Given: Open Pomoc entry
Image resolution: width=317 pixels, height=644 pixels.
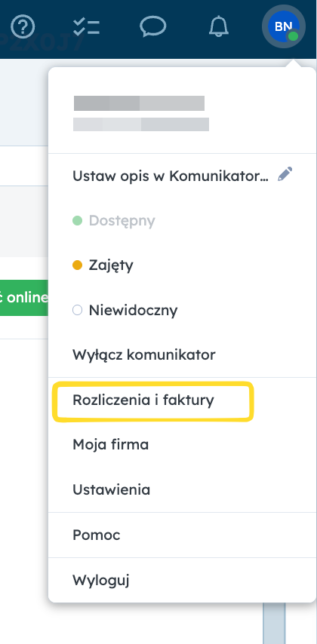Looking at the screenshot, I should click(x=96, y=535).
